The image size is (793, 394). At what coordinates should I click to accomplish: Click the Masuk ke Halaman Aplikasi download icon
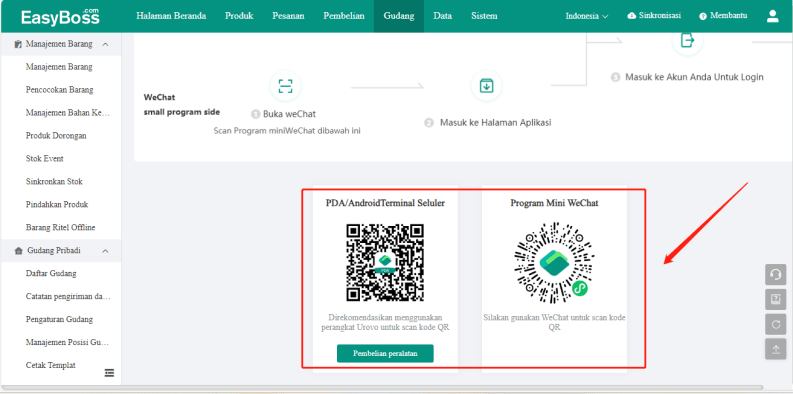pyautogui.click(x=486, y=86)
